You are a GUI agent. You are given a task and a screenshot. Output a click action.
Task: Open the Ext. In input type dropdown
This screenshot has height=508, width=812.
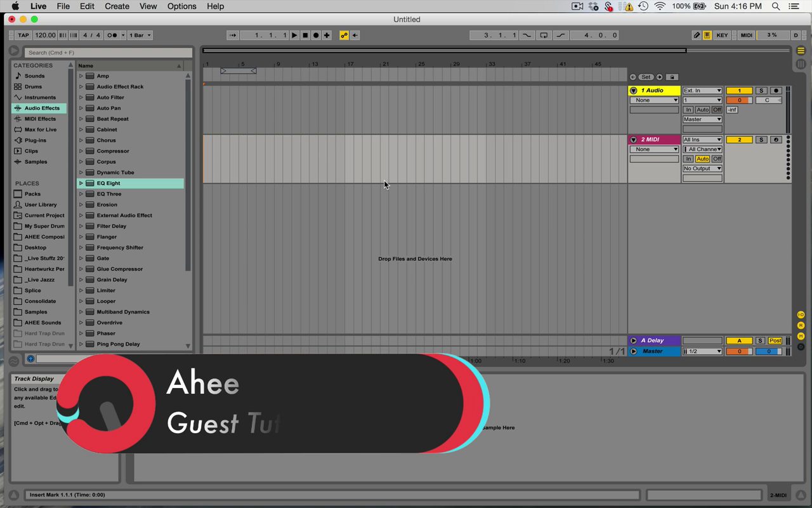(x=702, y=91)
